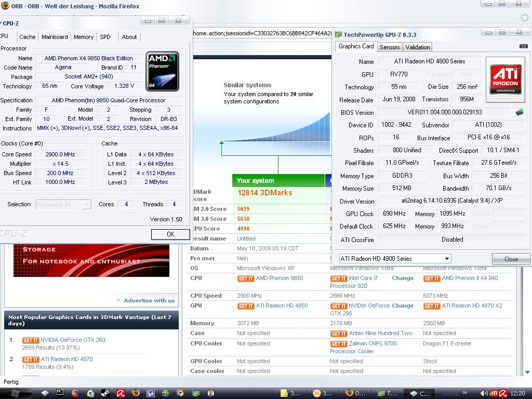532x399 pixels.
Task: Launch the globe quick launch icon
Action: click(x=166, y=393)
